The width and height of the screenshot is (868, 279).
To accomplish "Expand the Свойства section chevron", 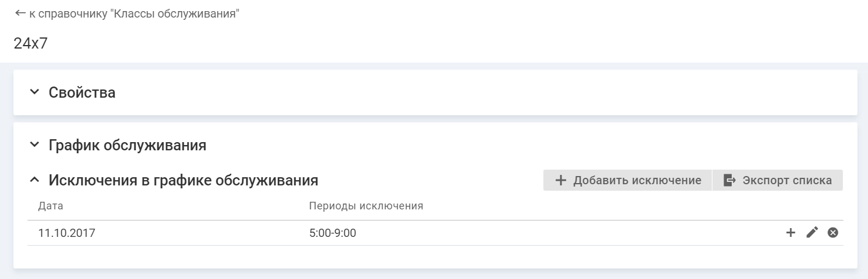I will point(35,92).
